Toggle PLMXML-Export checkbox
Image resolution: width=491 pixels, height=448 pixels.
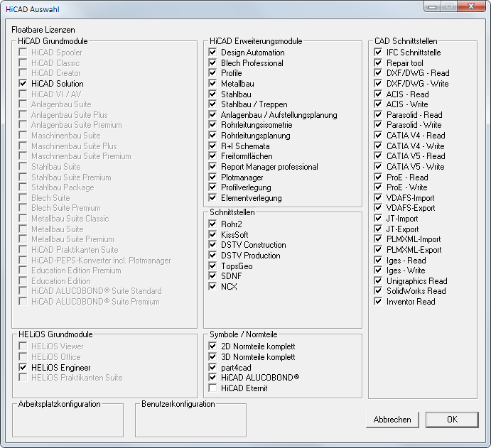(378, 250)
